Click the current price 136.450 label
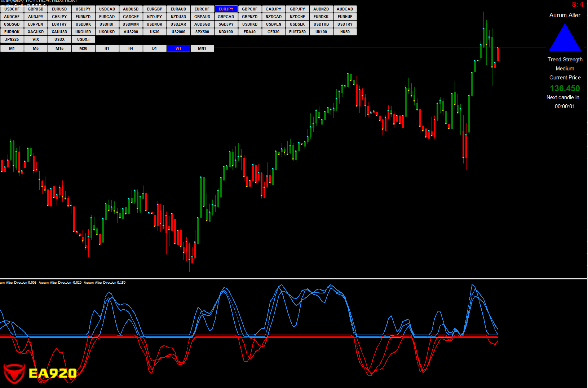588x388 pixels. 565,88
